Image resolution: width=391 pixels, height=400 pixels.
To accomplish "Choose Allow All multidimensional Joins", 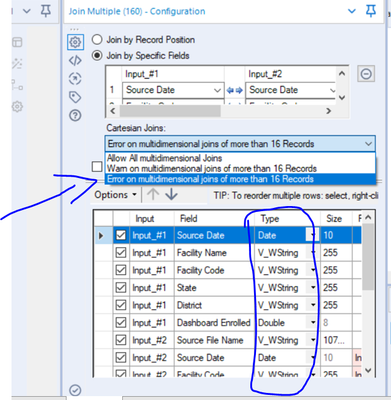I will tap(240, 158).
